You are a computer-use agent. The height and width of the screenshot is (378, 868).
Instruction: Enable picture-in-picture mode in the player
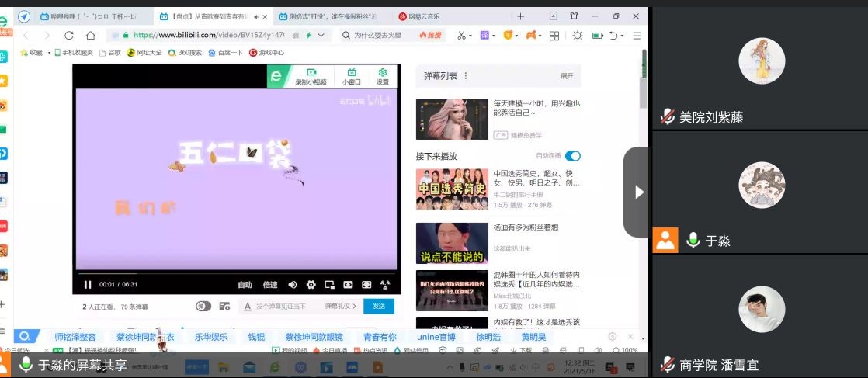[330, 285]
